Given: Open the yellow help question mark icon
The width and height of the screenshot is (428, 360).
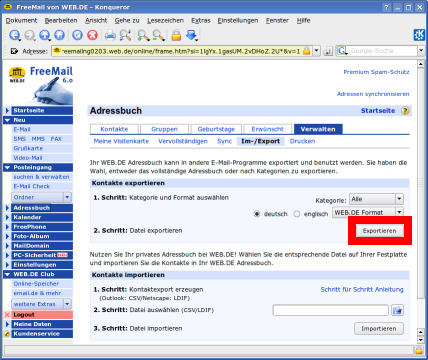Looking at the screenshot, I should pos(405,111).
